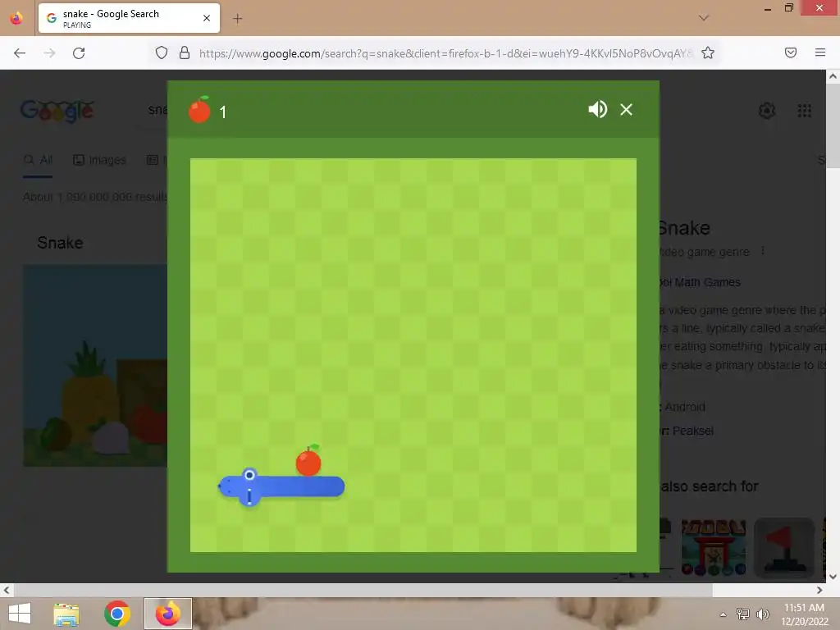This screenshot has width=840, height=630.
Task: Open the Firefox application menu
Action: coord(820,52)
